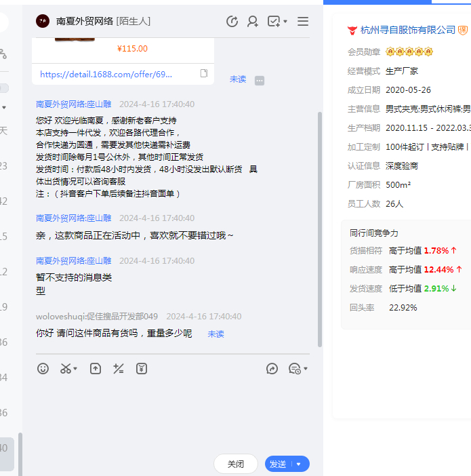Click the yuan payment icon
The image size is (471, 476).
(142, 369)
